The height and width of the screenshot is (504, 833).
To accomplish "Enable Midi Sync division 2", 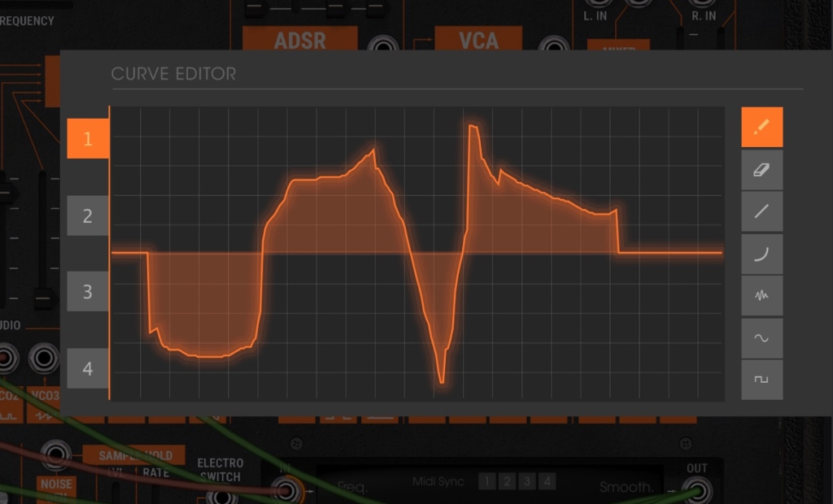I will (507, 482).
